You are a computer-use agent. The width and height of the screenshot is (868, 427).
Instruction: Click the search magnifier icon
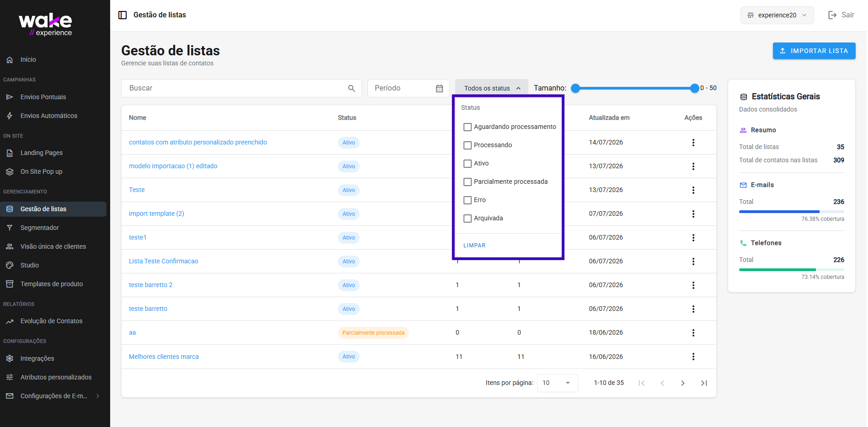(x=351, y=88)
